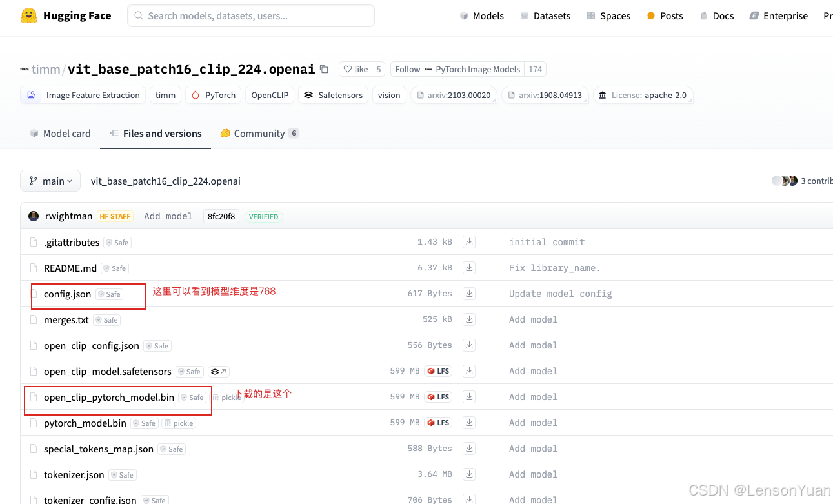The image size is (833, 504).
Task: Click the like count 5
Action: tap(379, 69)
